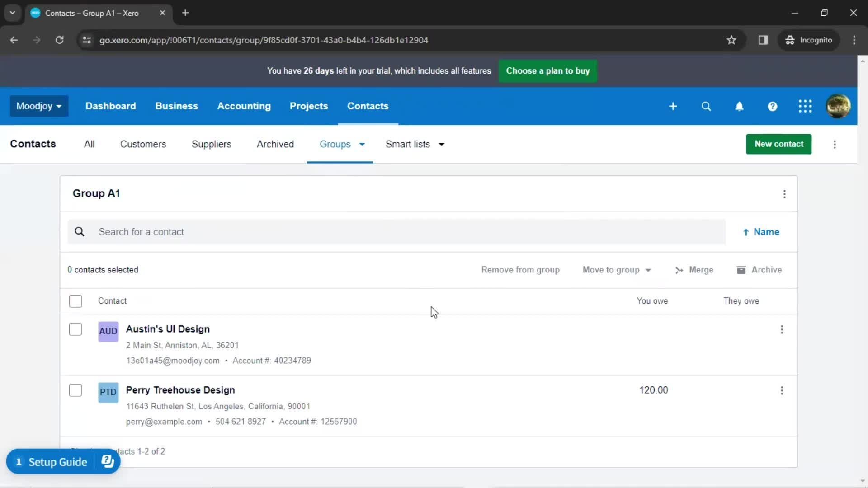Select the Perry Treehouse Design checkbox
Screen dimensions: 868x488
(75, 390)
